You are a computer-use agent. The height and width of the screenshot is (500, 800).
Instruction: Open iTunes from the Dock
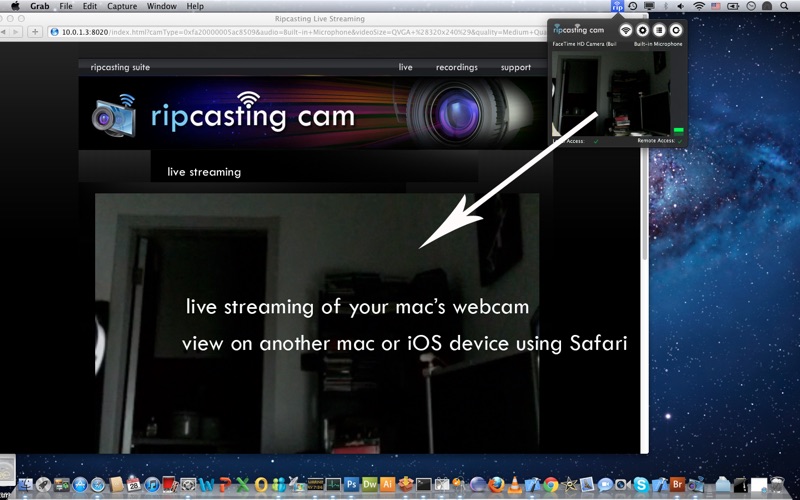pos(152,484)
